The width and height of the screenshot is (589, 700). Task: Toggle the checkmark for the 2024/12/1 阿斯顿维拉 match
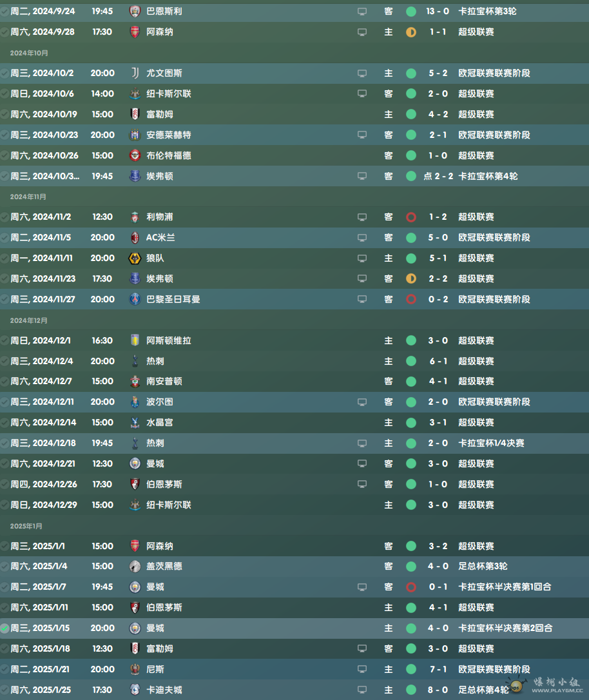[5, 341]
